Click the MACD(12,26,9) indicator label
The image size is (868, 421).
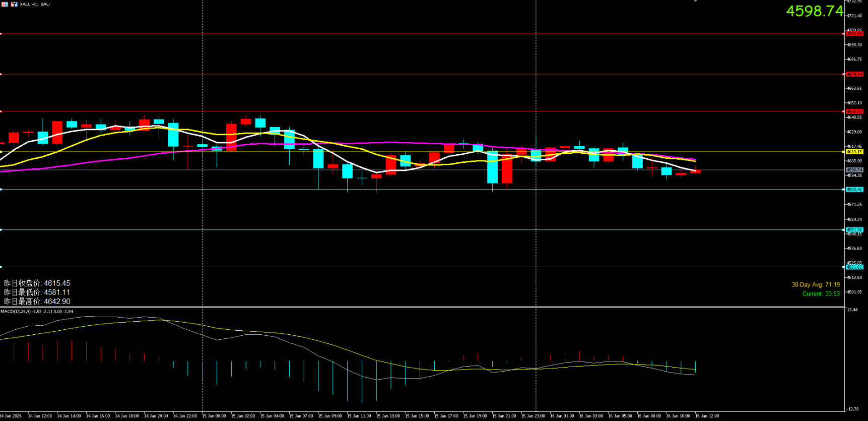click(37, 312)
